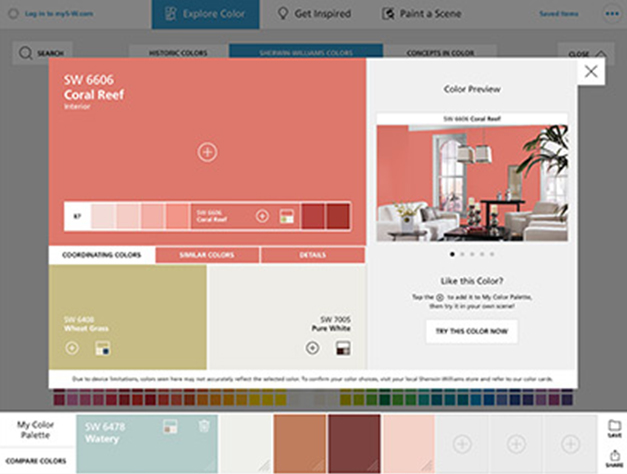The height and width of the screenshot is (474, 627).
Task: Preview Pure White in scene icon
Action: [343, 348]
